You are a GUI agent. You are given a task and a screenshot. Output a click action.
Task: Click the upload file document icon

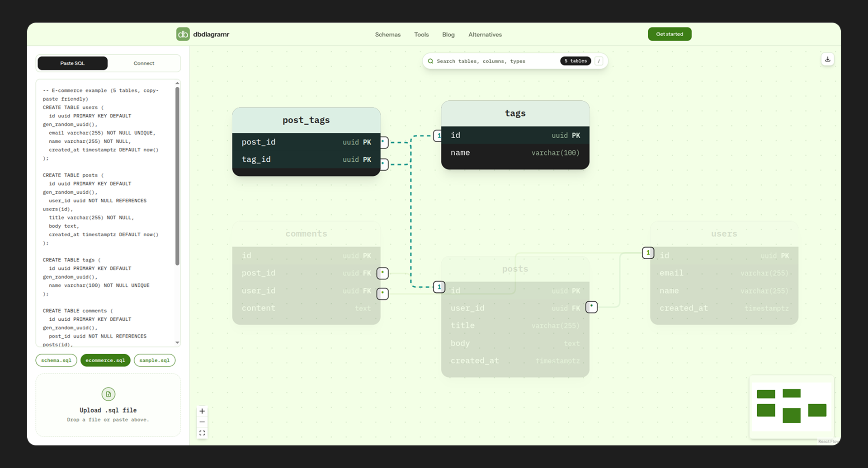(108, 394)
